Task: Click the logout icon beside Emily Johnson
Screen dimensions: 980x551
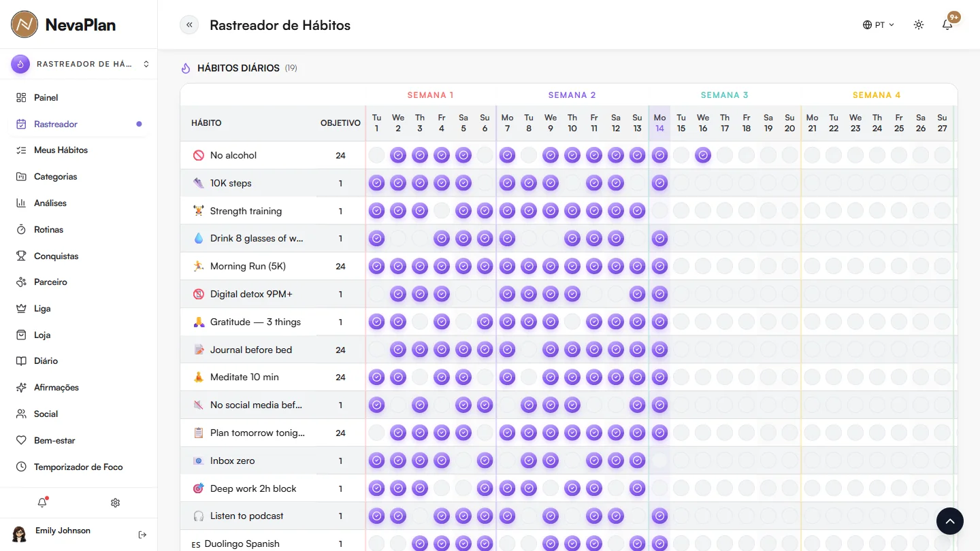Action: [142, 535]
